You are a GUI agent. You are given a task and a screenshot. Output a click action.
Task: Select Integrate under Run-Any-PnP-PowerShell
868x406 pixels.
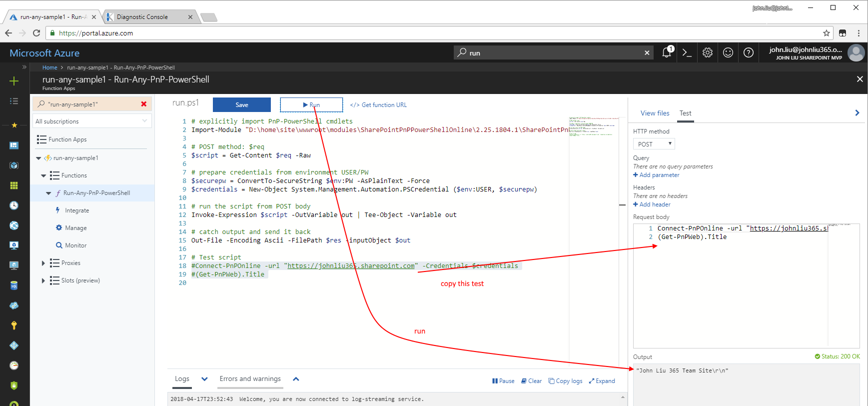pyautogui.click(x=77, y=210)
